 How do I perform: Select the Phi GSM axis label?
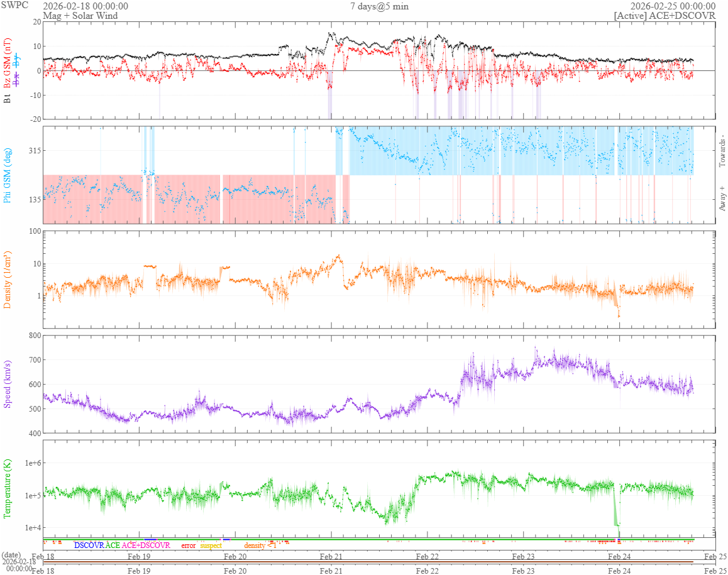[8, 175]
